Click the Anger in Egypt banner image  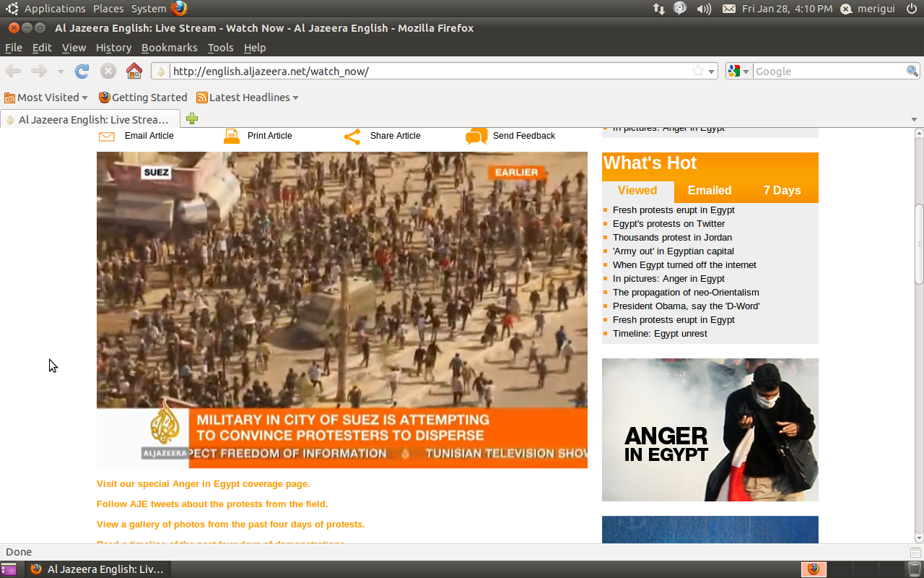(710, 430)
